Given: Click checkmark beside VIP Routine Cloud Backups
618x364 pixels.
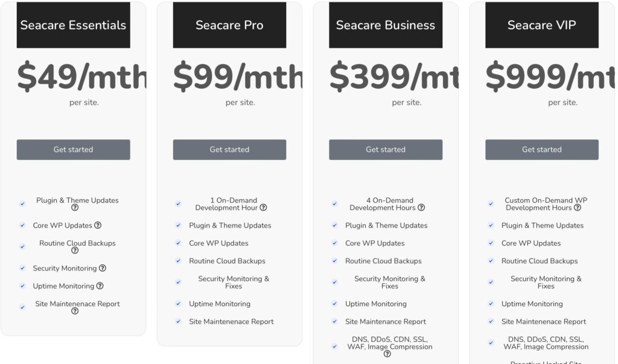Looking at the screenshot, I should (x=491, y=261).
